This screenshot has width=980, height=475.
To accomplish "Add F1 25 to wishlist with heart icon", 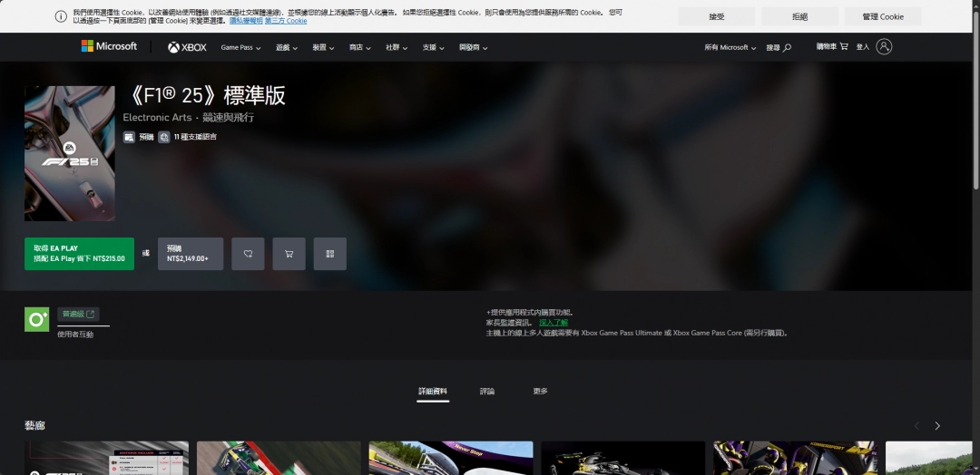I will click(x=248, y=254).
